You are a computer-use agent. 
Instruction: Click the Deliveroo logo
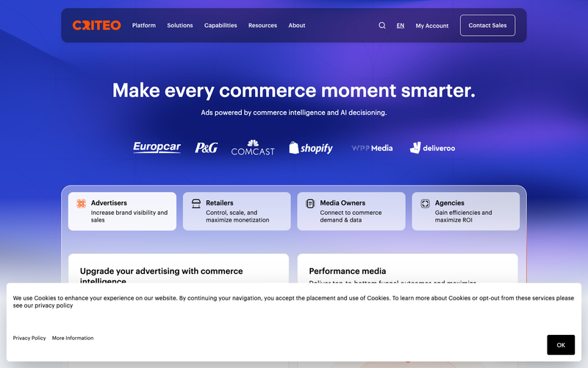[x=432, y=148]
